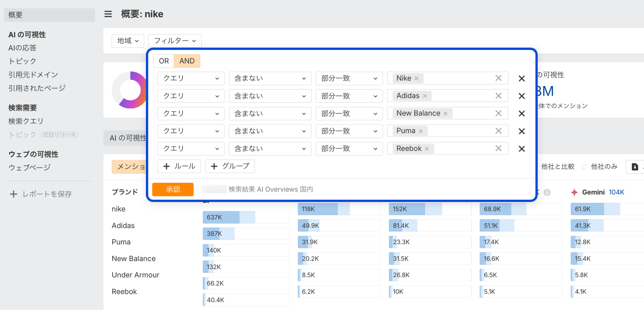The image size is (644, 310).
Task: Go to 引用元ドメイン in sidebar
Action: click(x=33, y=75)
